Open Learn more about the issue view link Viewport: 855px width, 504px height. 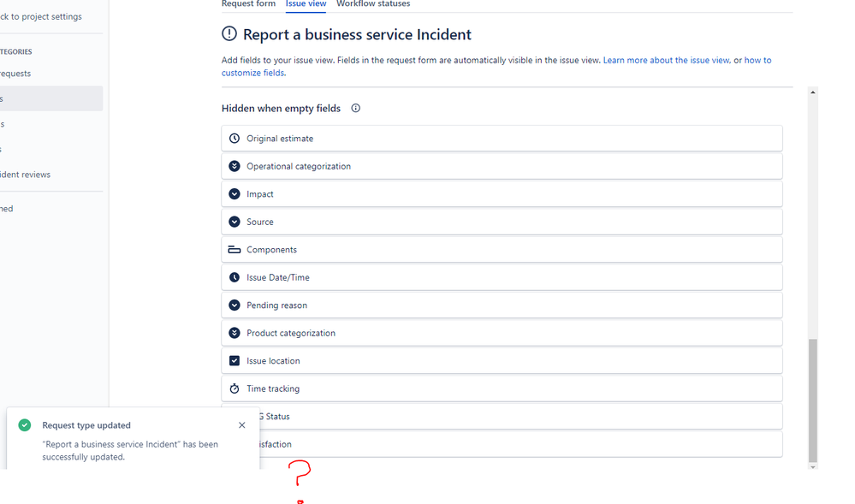pyautogui.click(x=667, y=60)
